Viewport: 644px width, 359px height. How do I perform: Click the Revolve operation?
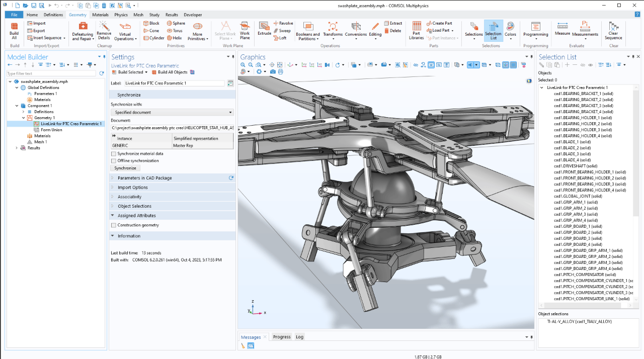click(x=283, y=23)
